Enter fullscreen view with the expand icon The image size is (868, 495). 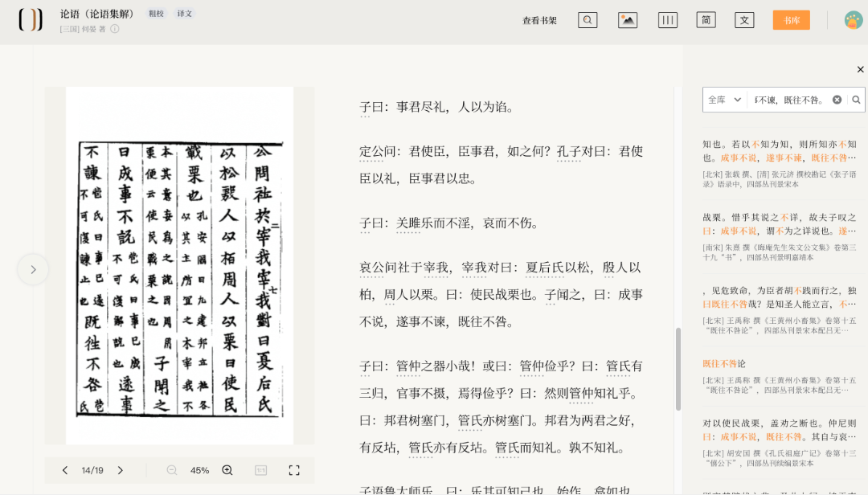pyautogui.click(x=293, y=470)
